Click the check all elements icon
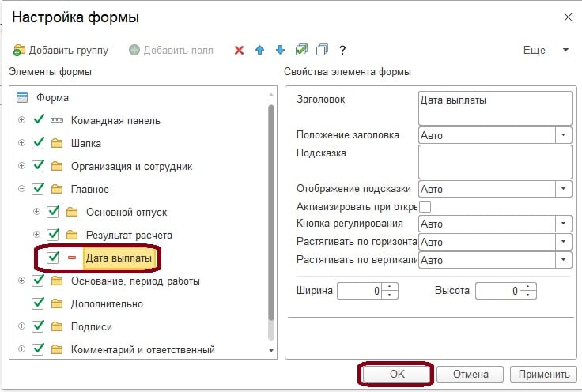Image resolution: width=582 pixels, height=392 pixels. pos(301,50)
